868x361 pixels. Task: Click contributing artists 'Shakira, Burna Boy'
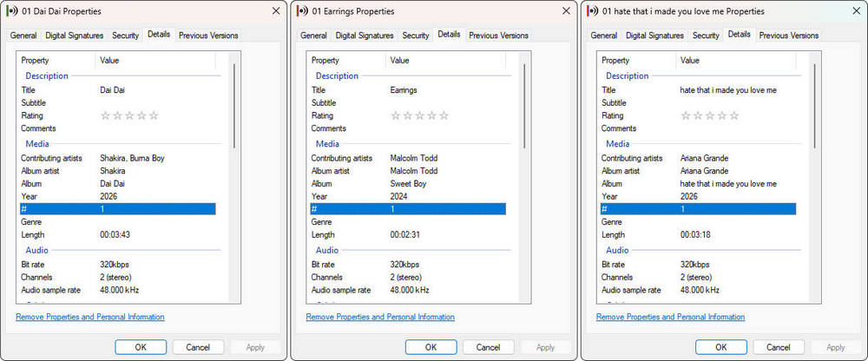132,158
